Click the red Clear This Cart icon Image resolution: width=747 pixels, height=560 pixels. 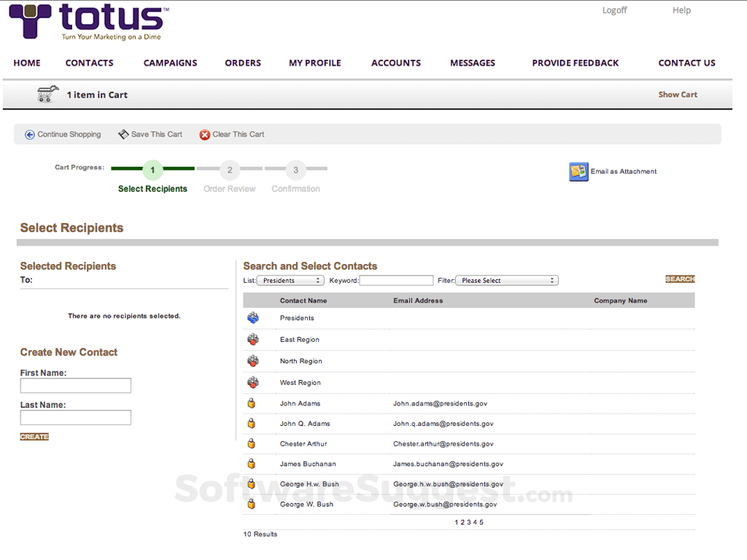point(204,134)
